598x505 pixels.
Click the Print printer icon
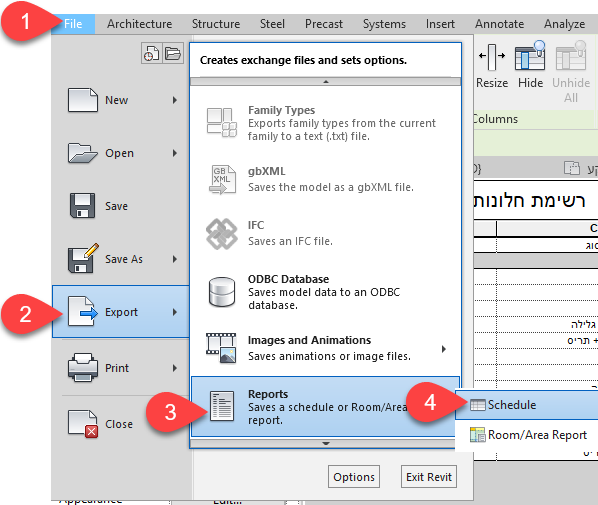click(82, 367)
